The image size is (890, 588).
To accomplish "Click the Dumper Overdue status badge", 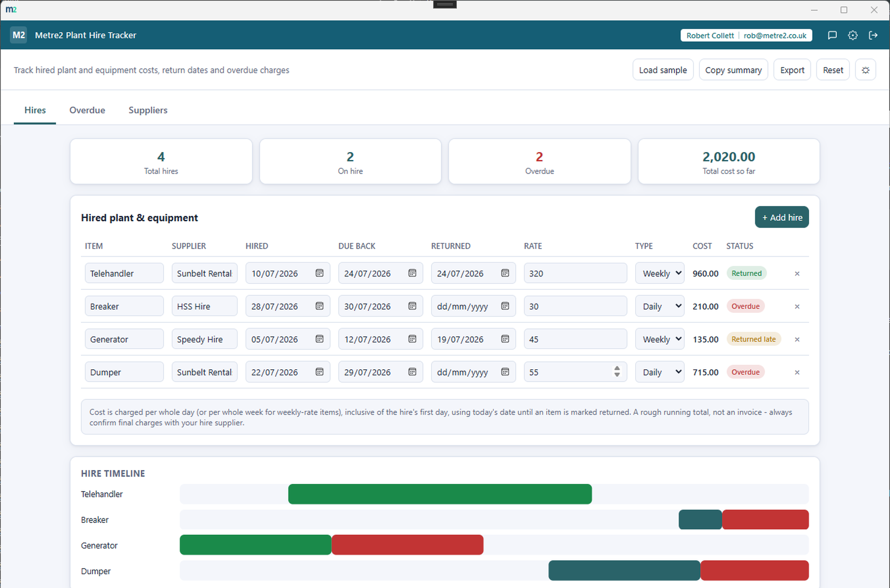I will point(745,372).
